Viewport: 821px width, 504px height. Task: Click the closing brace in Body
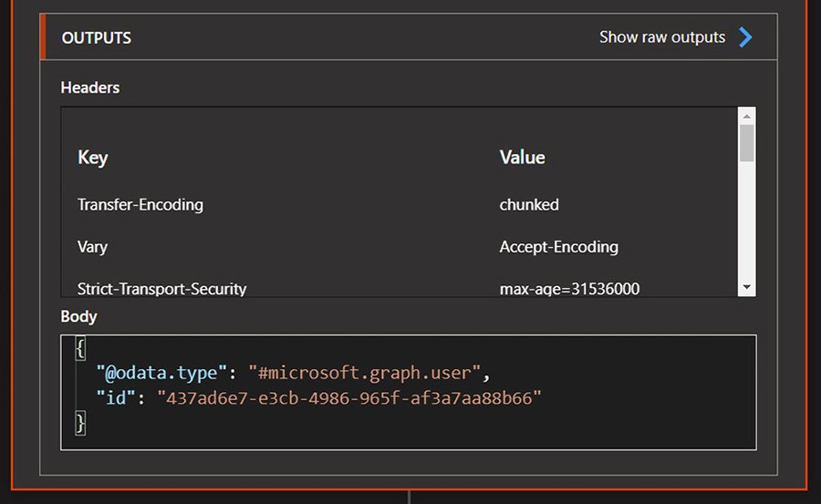80,422
